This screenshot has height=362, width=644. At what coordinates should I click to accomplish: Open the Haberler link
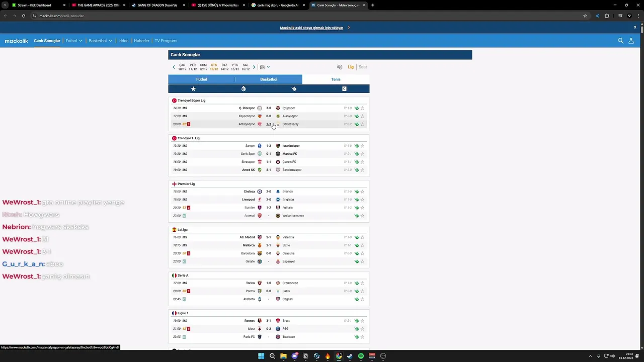[141, 41]
